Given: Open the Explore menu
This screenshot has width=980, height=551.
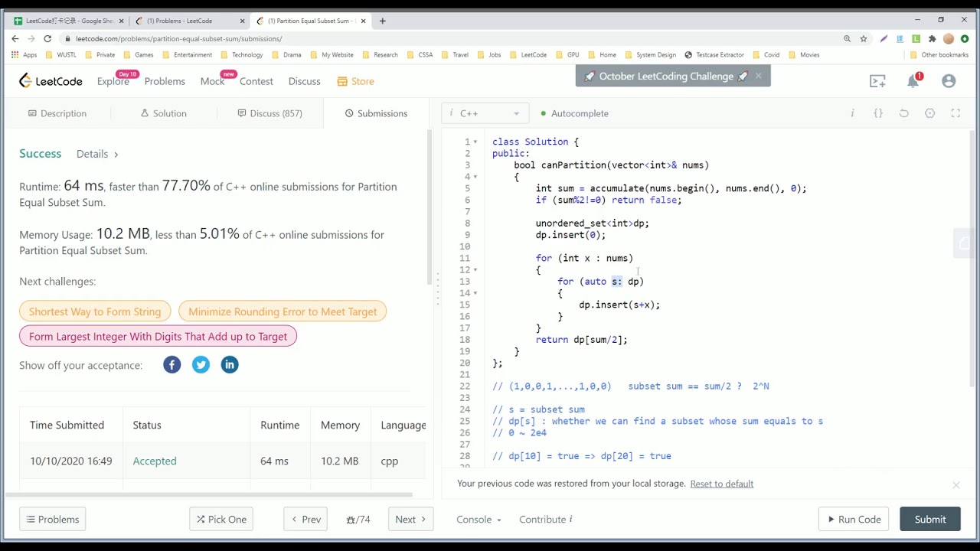Looking at the screenshot, I should [113, 81].
